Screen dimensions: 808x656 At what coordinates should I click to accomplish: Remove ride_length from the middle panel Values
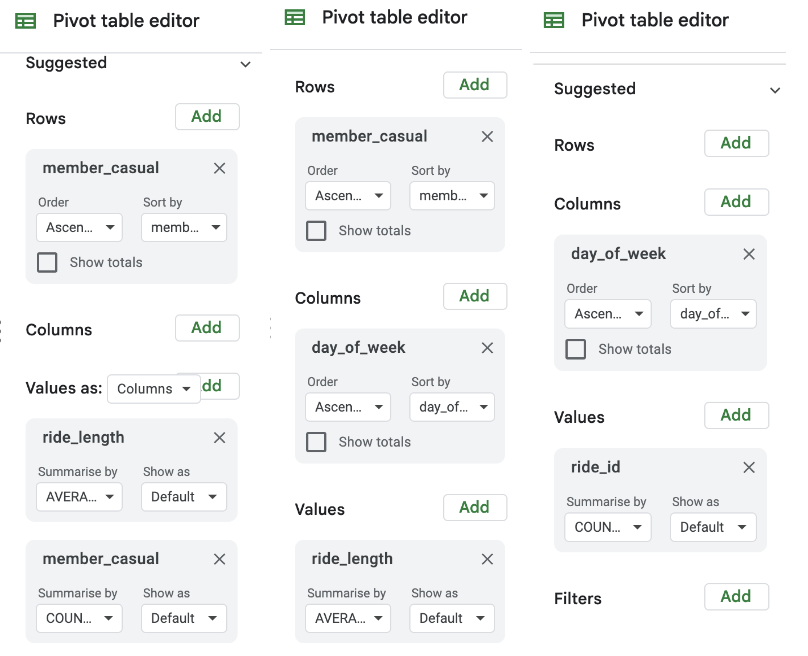(x=487, y=559)
